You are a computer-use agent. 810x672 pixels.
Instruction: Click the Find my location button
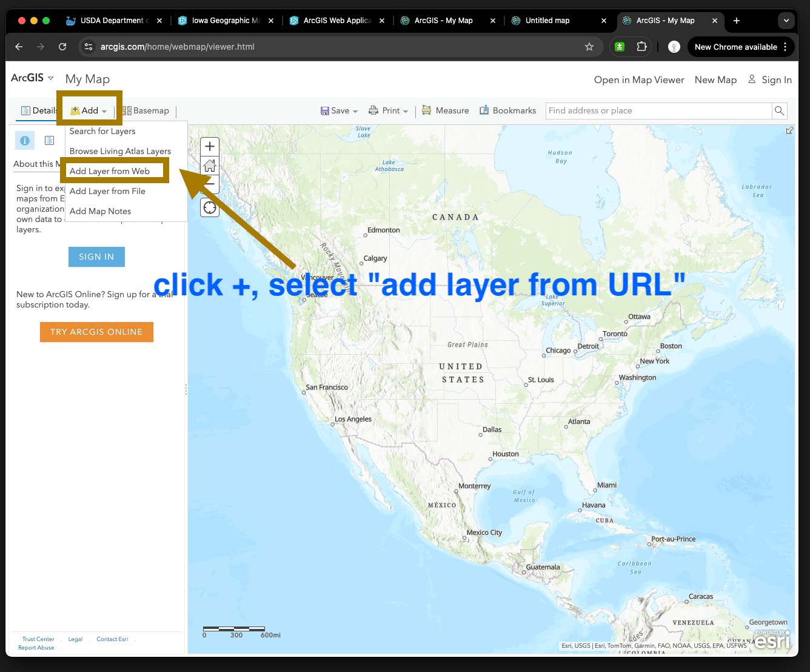210,208
